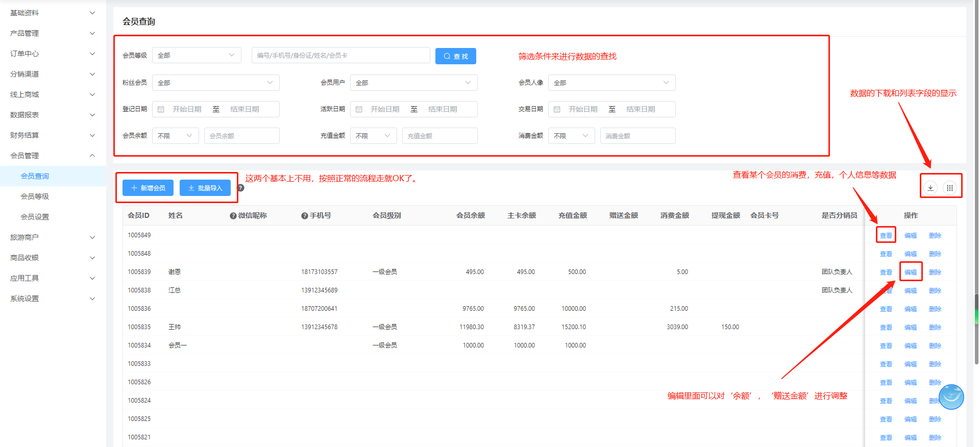Click the question icon next to 手机号
This screenshot has height=447, width=980.
click(304, 216)
